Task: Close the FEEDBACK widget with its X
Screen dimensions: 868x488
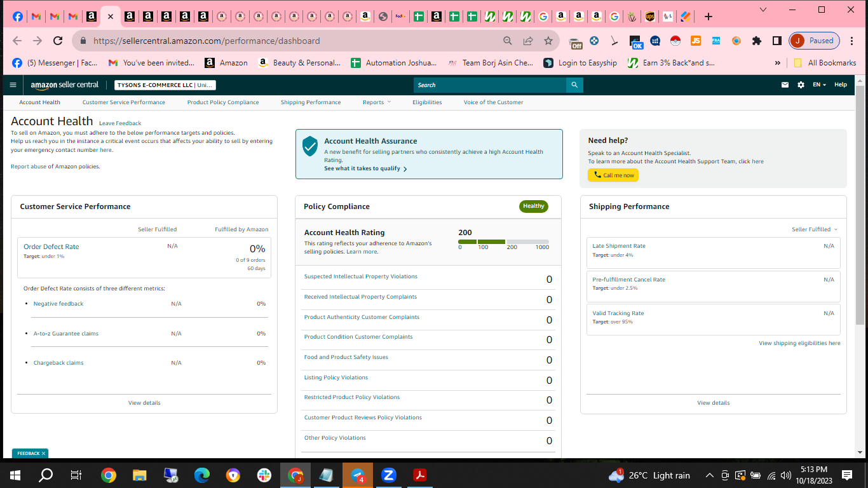Action: tap(43, 454)
